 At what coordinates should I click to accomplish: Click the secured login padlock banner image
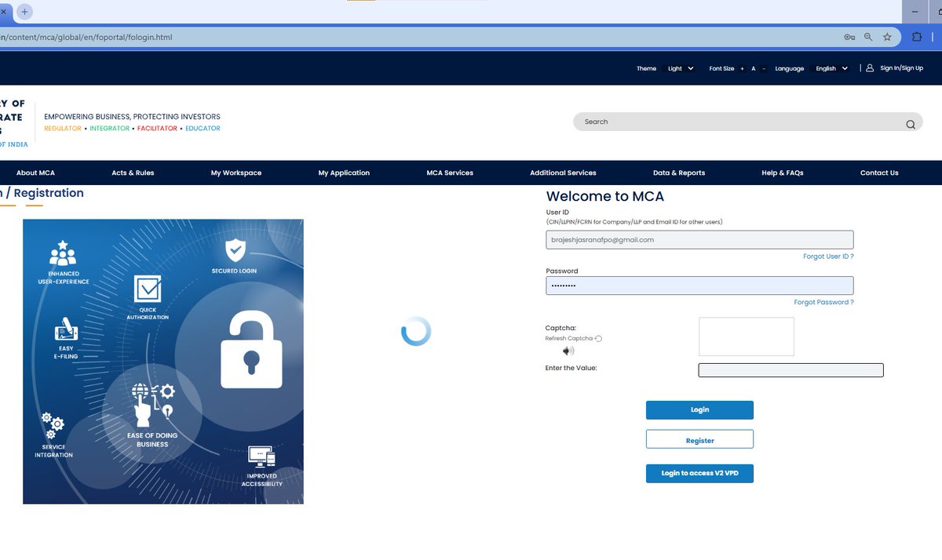point(163,362)
